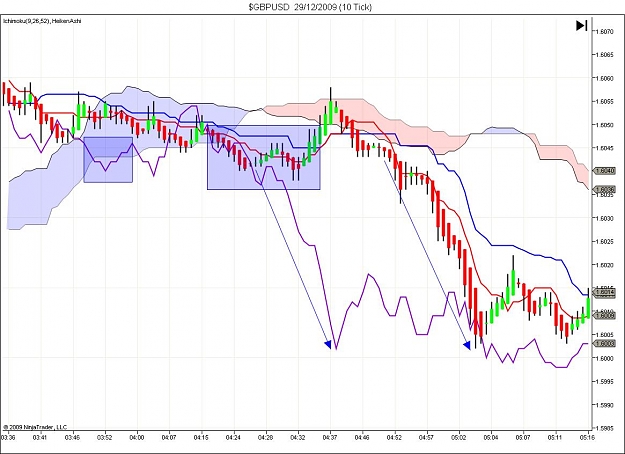The width and height of the screenshot is (625, 454).
Task: Click the Ichimoku(9,26,52), HeikenAshi indicator label
Action: pos(42,21)
